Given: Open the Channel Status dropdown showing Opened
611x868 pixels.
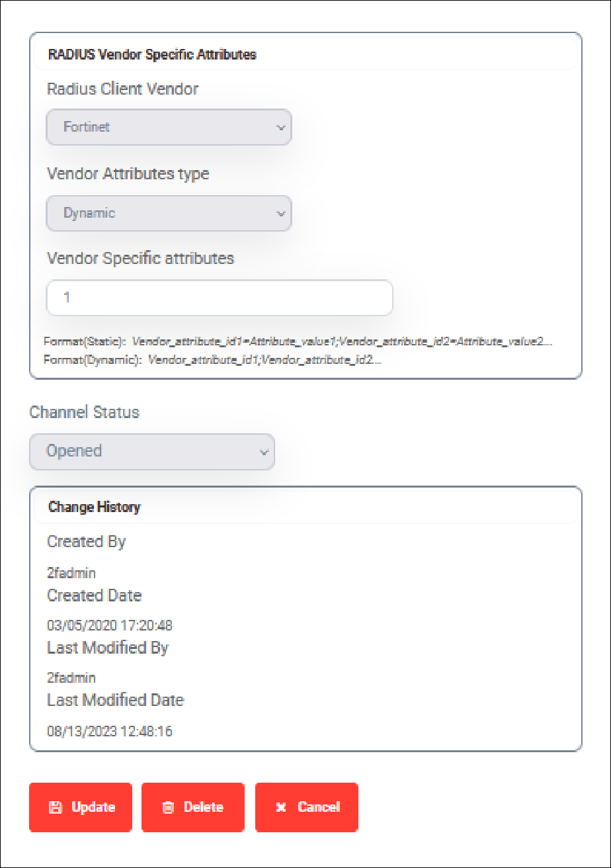Looking at the screenshot, I should (152, 452).
